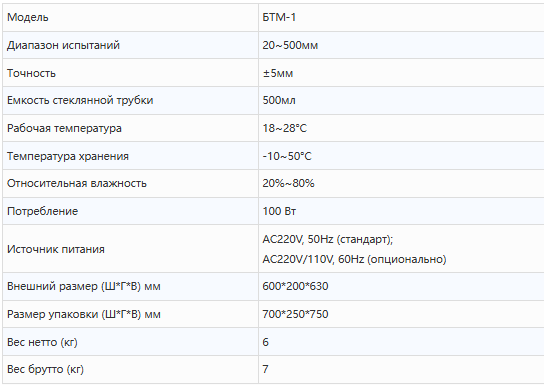The width and height of the screenshot is (545, 385).
Task: Click the 'Точность' label
Action: pos(31,73)
